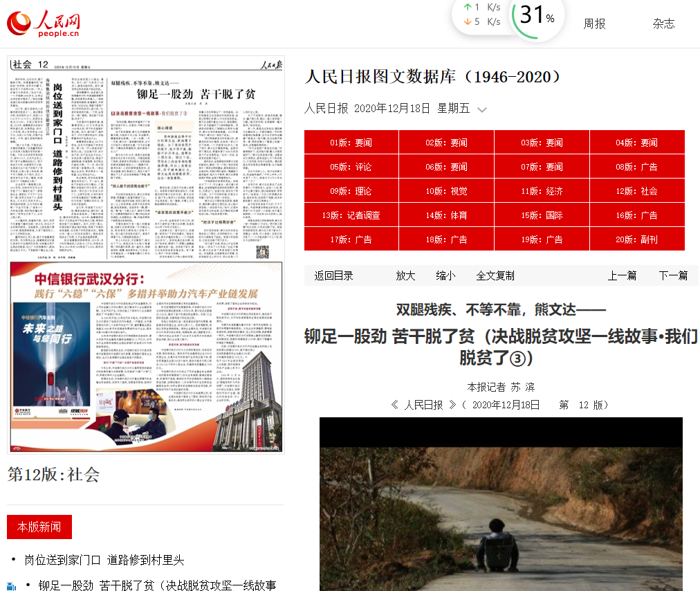Open page 18版: 广告
Image resolution: width=700 pixels, height=591 pixels.
pos(446,239)
